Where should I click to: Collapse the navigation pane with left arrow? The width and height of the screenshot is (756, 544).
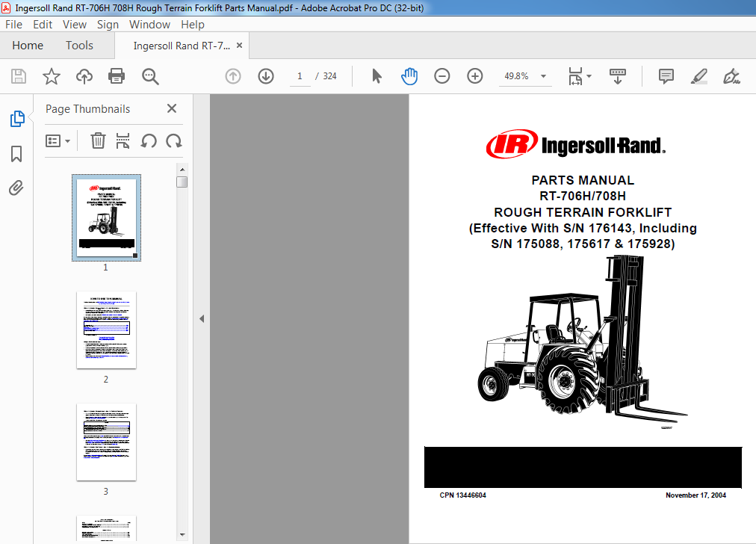pos(202,319)
